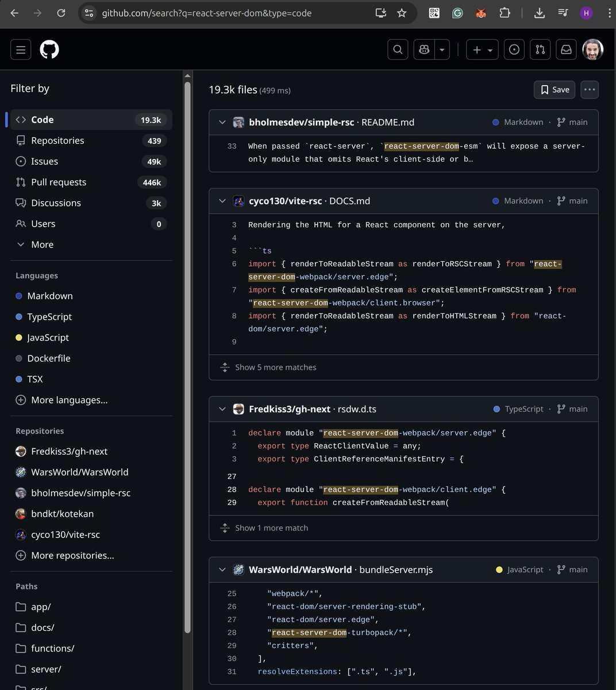Screen dimensions: 616x690
Task: Expand the Copilot dropdown arrow
Action: point(442,50)
